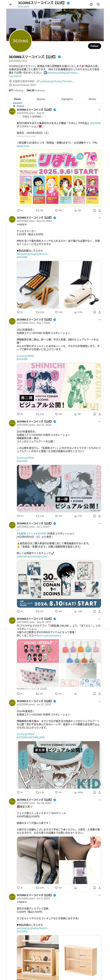Open more menu on Sep 20, 2024 post

tap(100, 218)
